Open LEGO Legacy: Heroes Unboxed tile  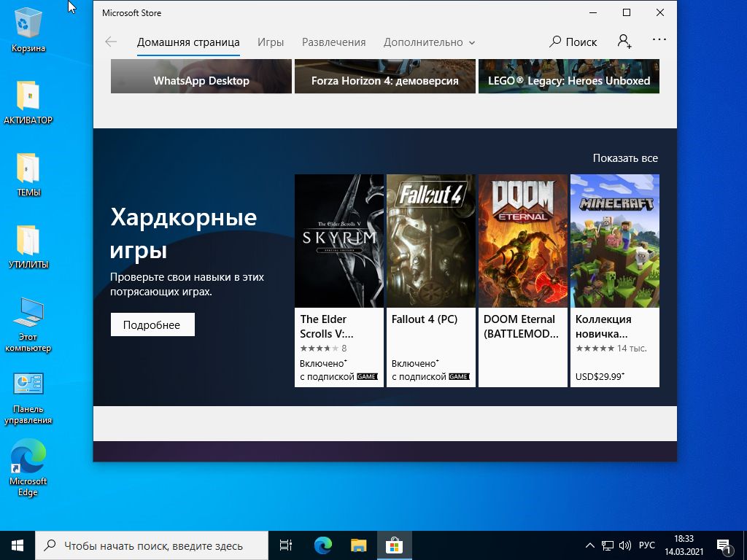pyautogui.click(x=569, y=76)
